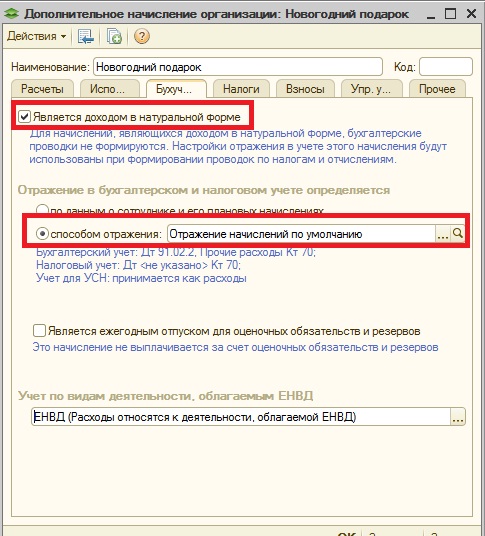Switch to the Расчеты tab

pos(42,89)
